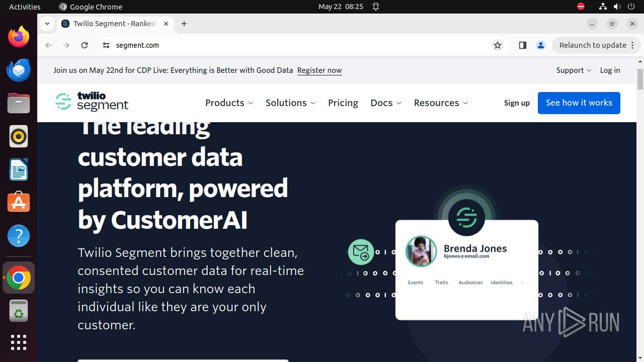Viewport: 644px width, 362px height.
Task: Click the browser forward arrow
Action: [x=66, y=45]
